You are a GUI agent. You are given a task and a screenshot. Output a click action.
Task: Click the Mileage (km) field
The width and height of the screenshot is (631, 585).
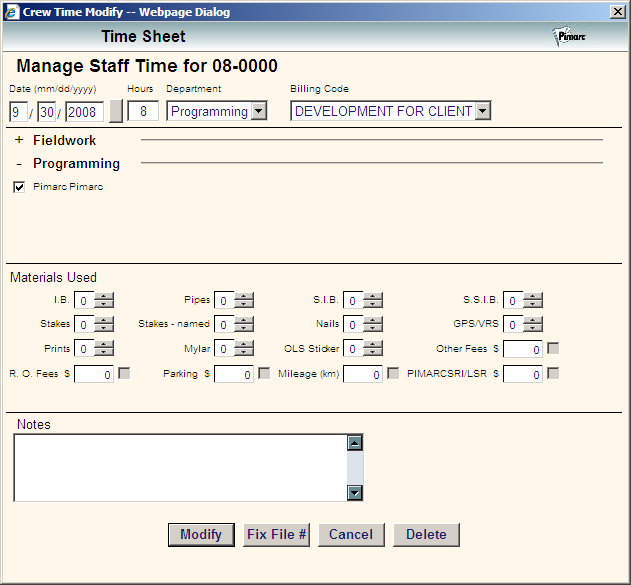point(363,374)
